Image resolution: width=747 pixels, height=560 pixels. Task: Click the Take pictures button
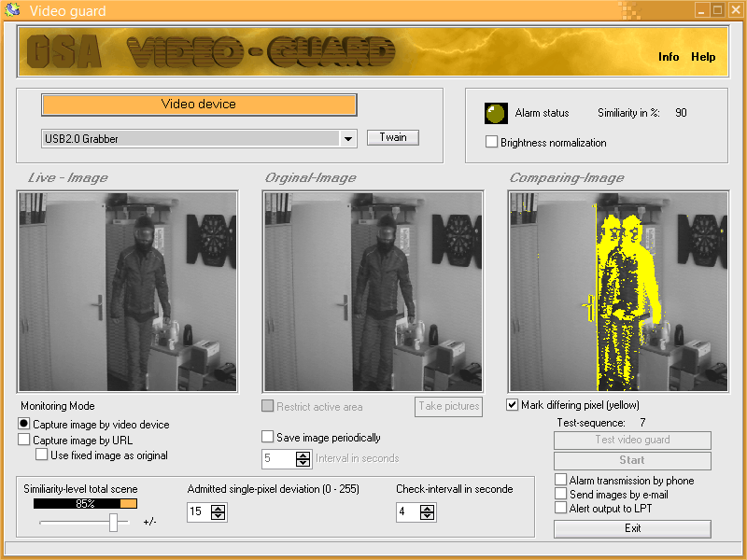click(449, 407)
